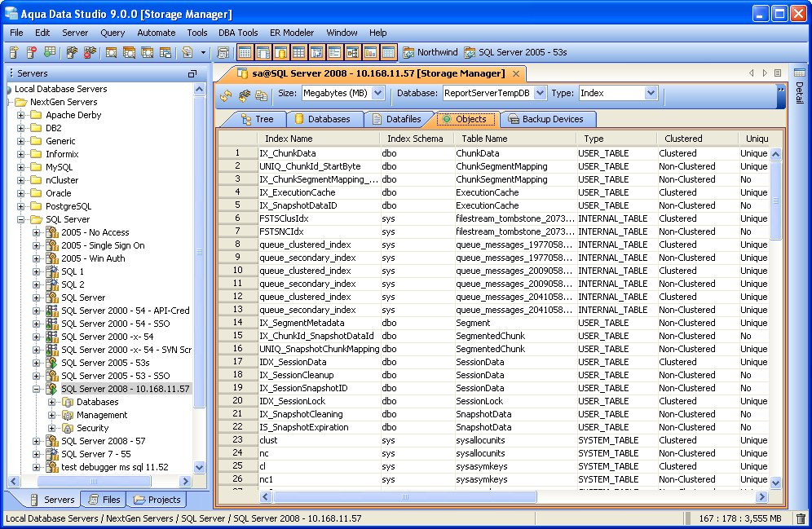
Task: Click the copy icon in the Storage Manager toolbar
Action: (x=262, y=95)
